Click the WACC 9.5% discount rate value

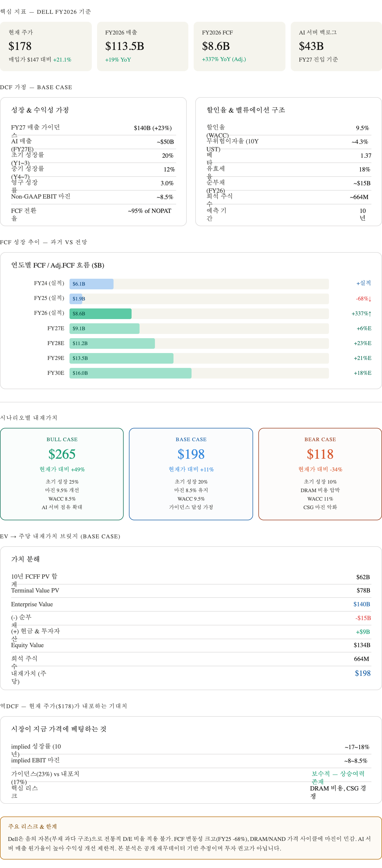(x=362, y=128)
